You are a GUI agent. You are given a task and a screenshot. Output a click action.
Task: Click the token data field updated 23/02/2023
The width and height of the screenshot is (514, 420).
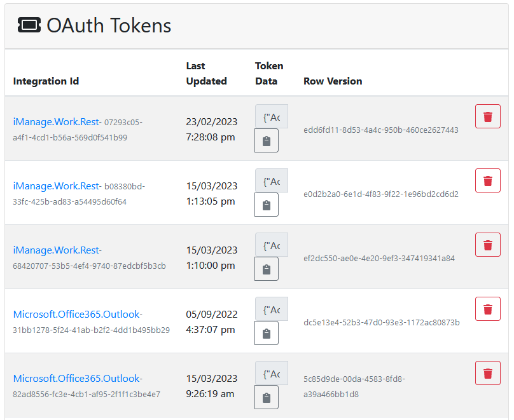(x=272, y=117)
